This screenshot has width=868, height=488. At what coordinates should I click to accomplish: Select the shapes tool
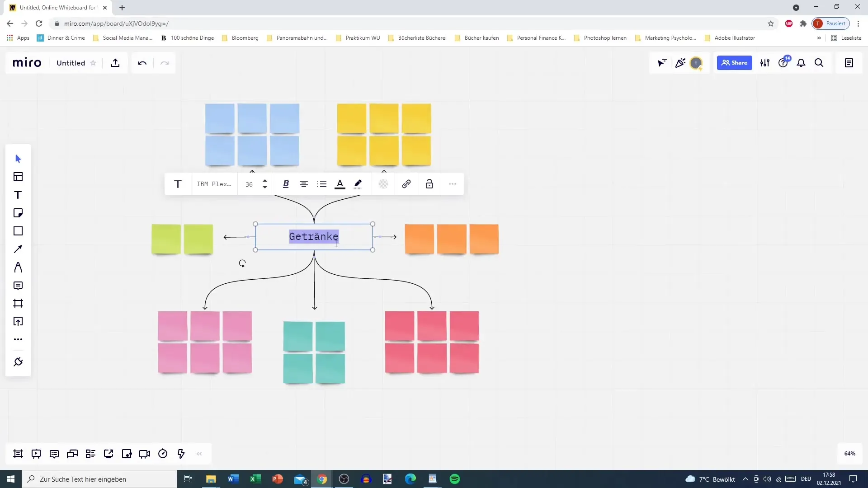click(18, 231)
